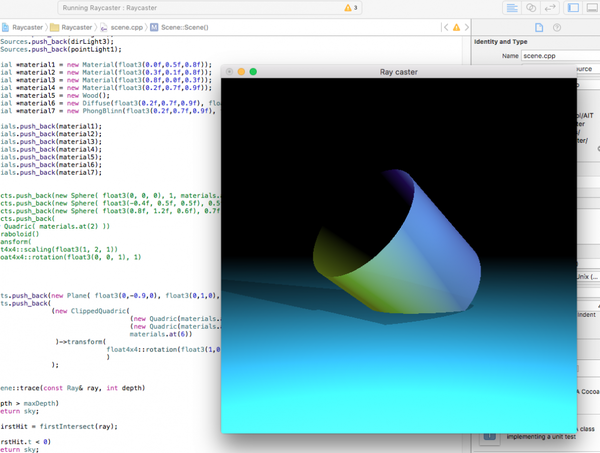Minimize the Ray caster window

click(x=241, y=72)
